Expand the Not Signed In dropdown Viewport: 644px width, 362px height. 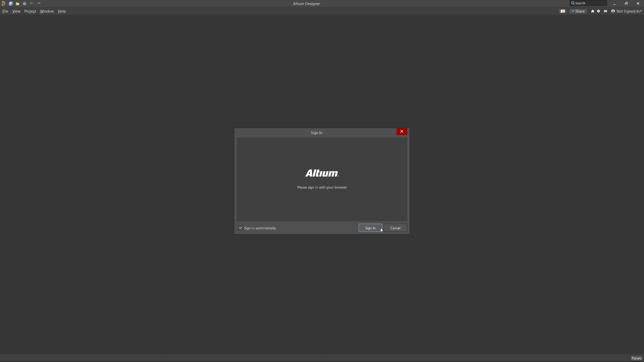click(x=627, y=11)
